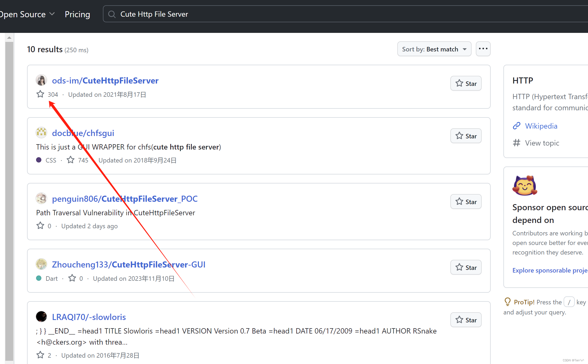588x364 pixels.
Task: Click 'Updated on 2023年11月10日' text
Action: [x=134, y=279]
